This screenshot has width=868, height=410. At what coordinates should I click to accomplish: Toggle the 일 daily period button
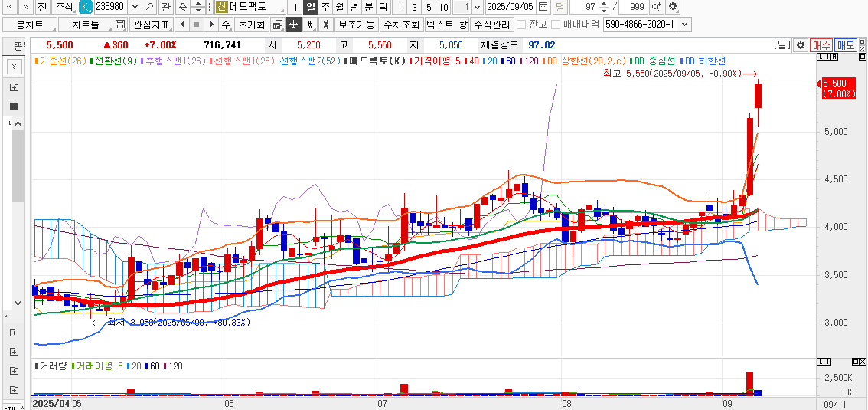[310, 7]
